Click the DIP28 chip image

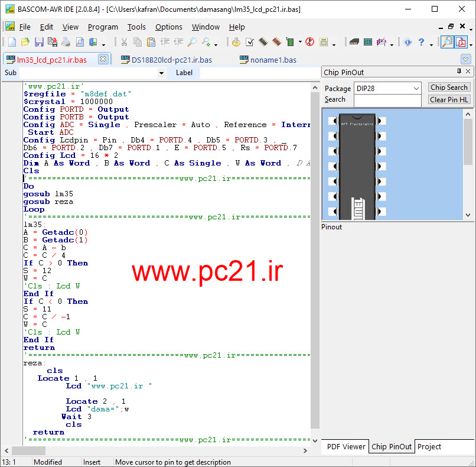pyautogui.click(x=357, y=167)
